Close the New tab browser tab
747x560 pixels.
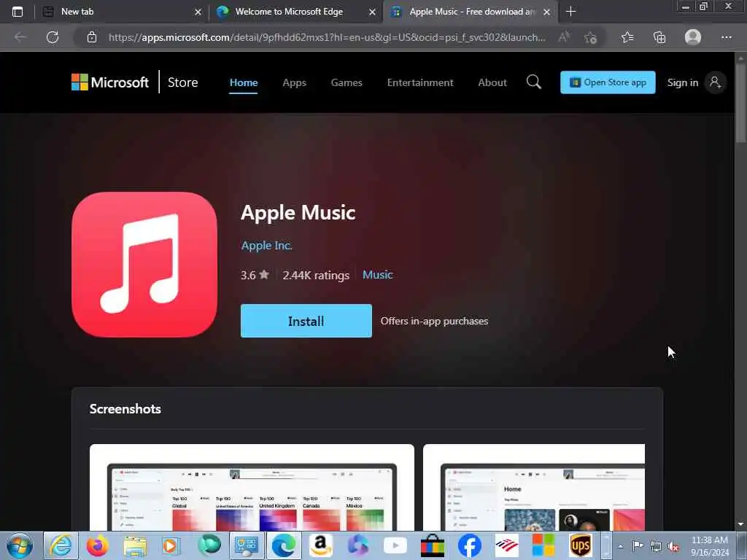(x=198, y=12)
